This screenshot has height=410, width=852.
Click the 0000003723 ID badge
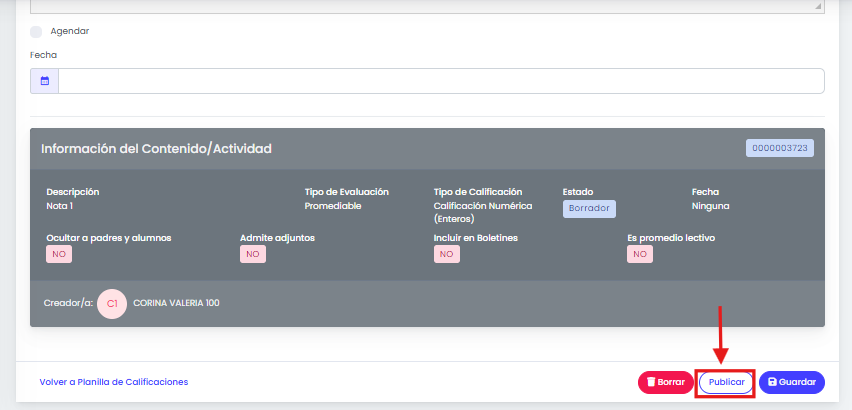point(780,148)
